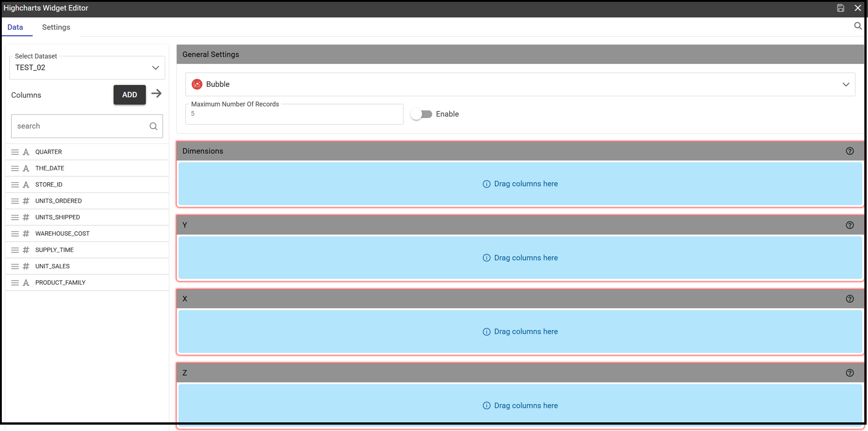Click the number type icon beside UNITS_SHIPPED
Screen dimensions: 868x431
point(26,218)
